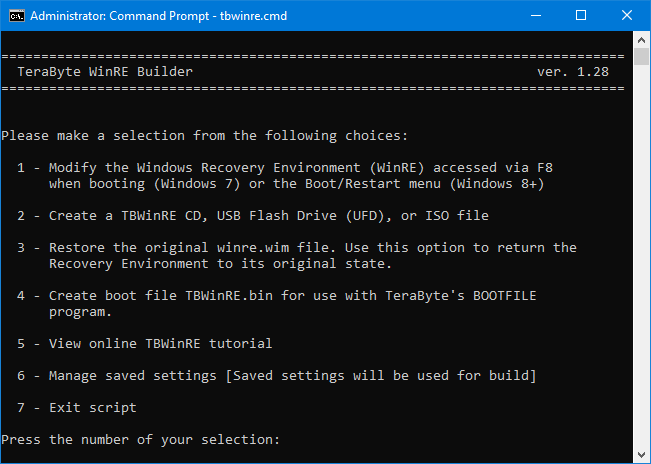
Task: Click the Command Prompt icon in title bar
Action: pyautogui.click(x=17, y=16)
